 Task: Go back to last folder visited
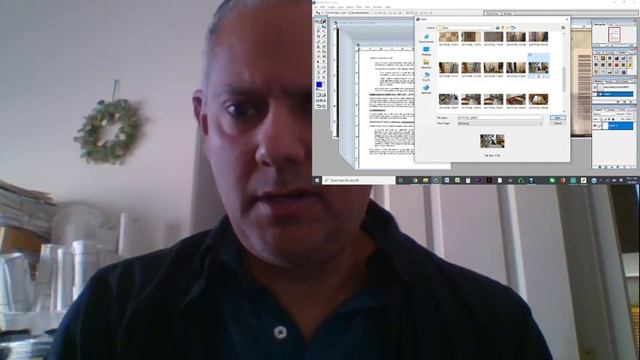click(x=497, y=28)
